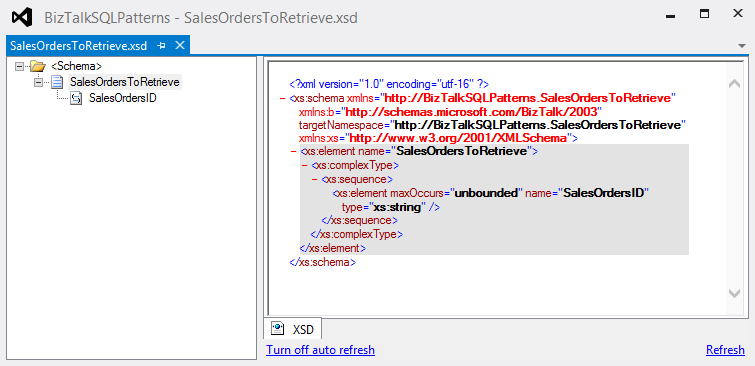The image size is (755, 366).
Task: Close the Visual Studio window
Action: pos(738,13)
